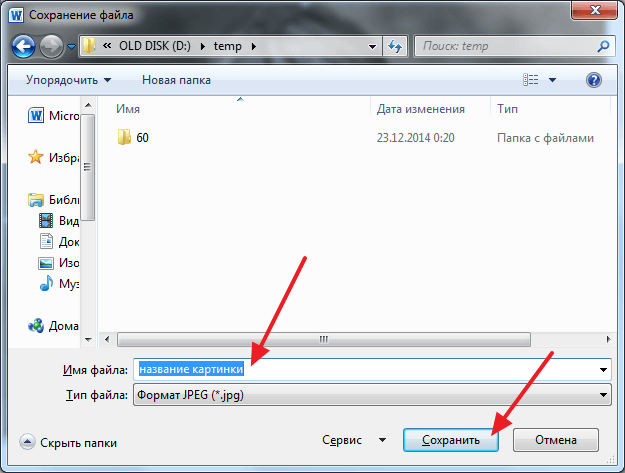Screen dimensions: 625x473
Task: Click the folder icon in address bar
Action: tap(89, 46)
